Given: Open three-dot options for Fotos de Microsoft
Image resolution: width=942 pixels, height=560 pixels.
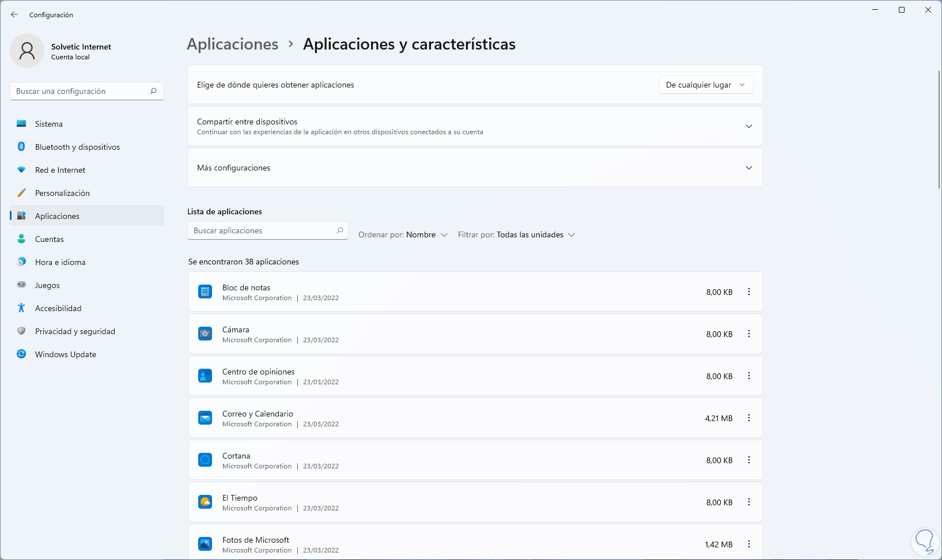Looking at the screenshot, I should tap(749, 544).
